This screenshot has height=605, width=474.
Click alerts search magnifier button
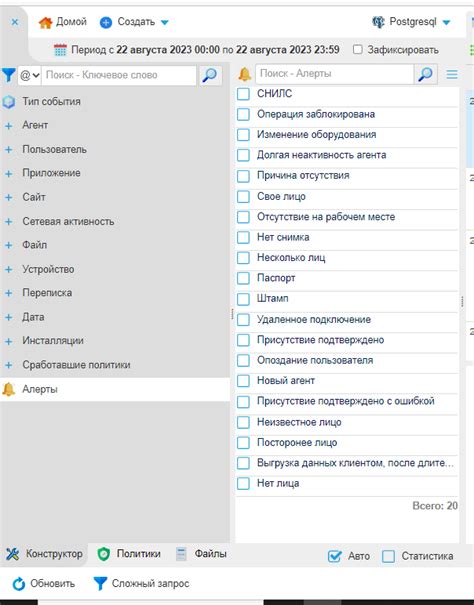tap(426, 74)
